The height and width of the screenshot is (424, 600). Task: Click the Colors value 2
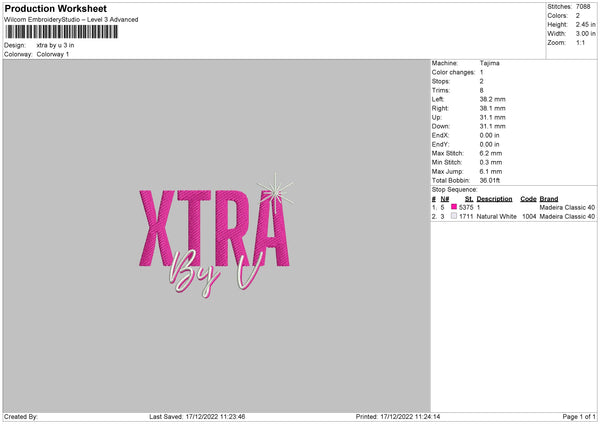577,16
